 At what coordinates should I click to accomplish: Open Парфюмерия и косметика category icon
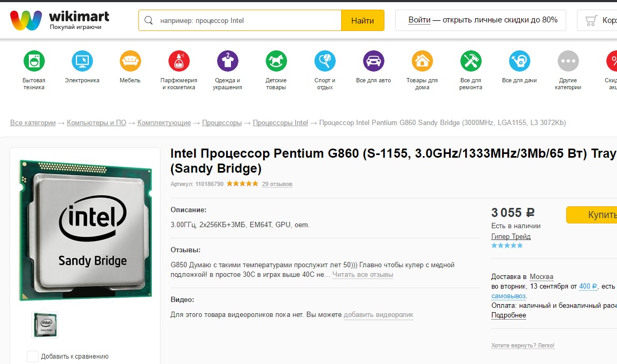[179, 61]
